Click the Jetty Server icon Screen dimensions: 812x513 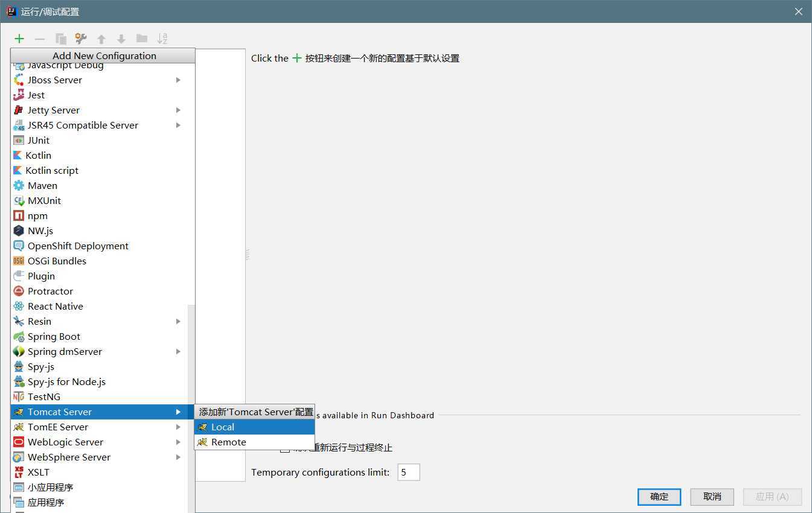coord(19,110)
